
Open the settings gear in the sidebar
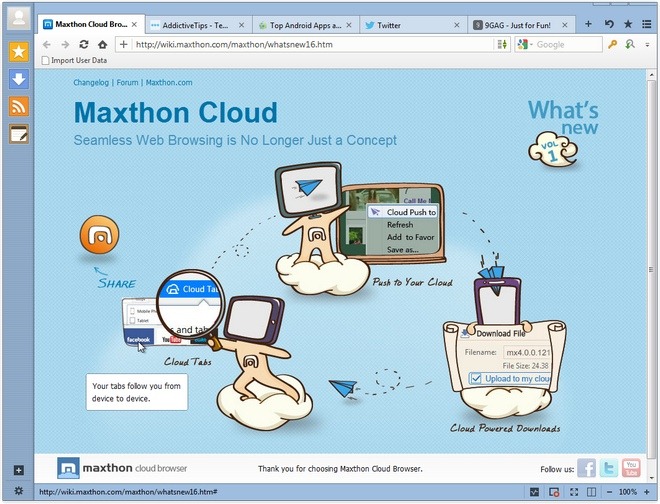[x=19, y=491]
